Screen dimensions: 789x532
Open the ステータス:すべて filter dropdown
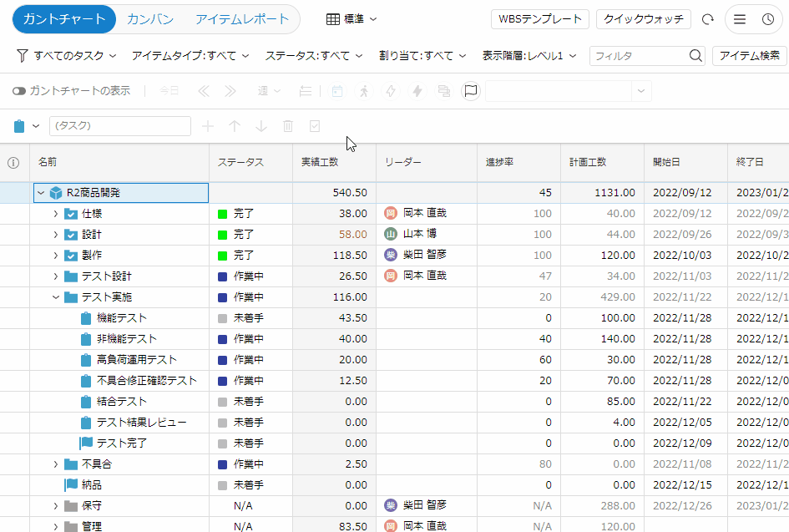[314, 56]
